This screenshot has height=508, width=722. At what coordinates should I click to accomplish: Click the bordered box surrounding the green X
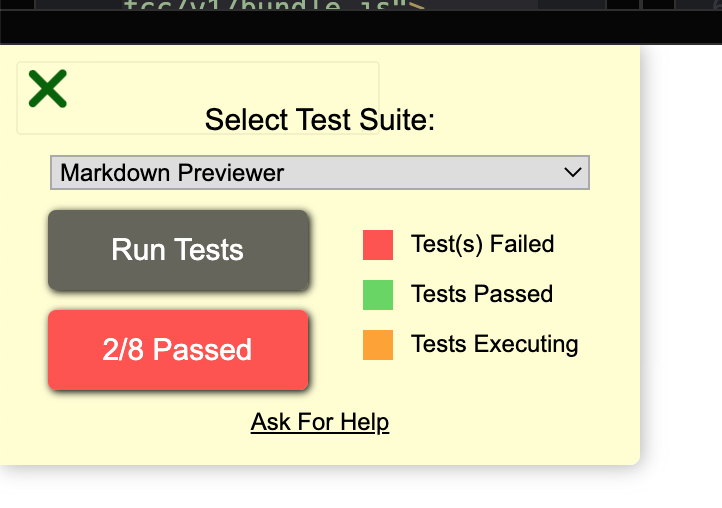click(198, 98)
